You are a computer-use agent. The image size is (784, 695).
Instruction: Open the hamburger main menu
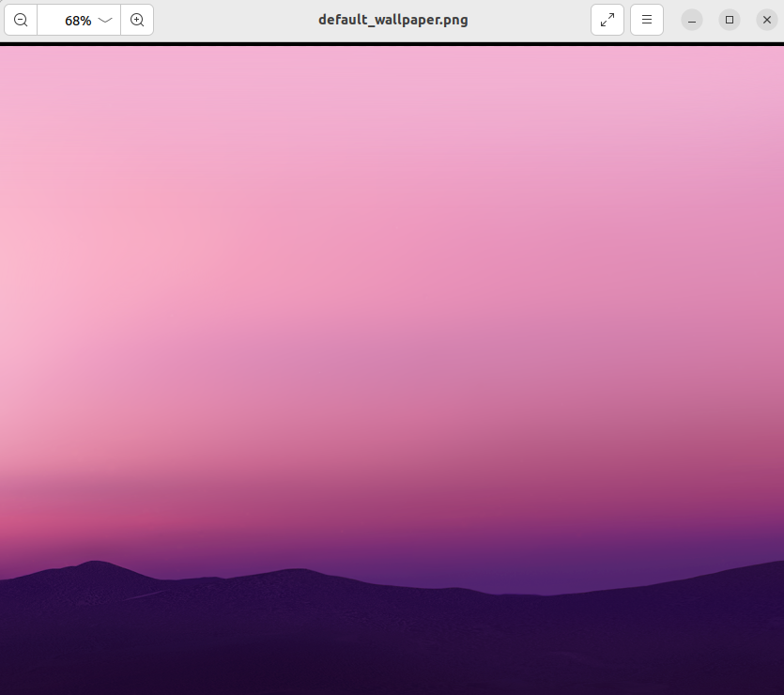pyautogui.click(x=647, y=20)
